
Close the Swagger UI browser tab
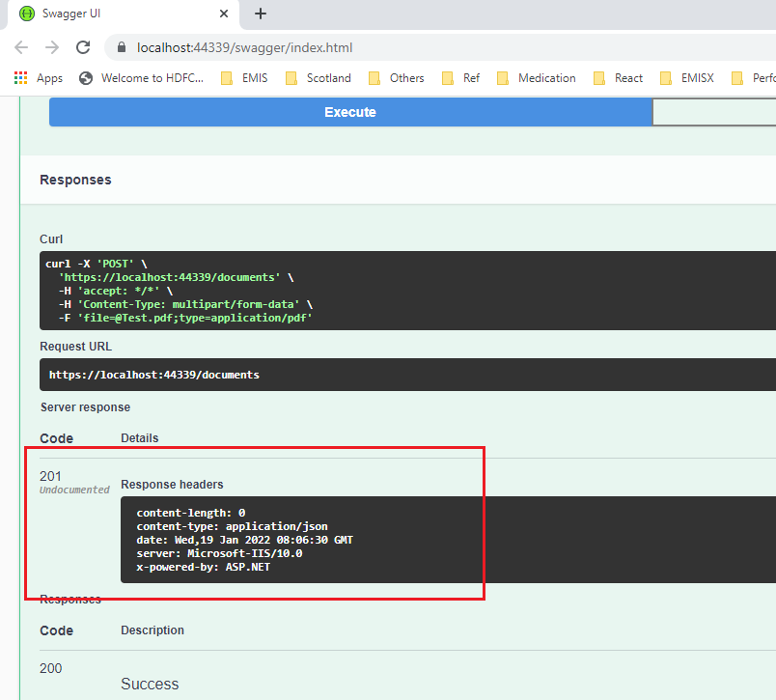click(224, 14)
